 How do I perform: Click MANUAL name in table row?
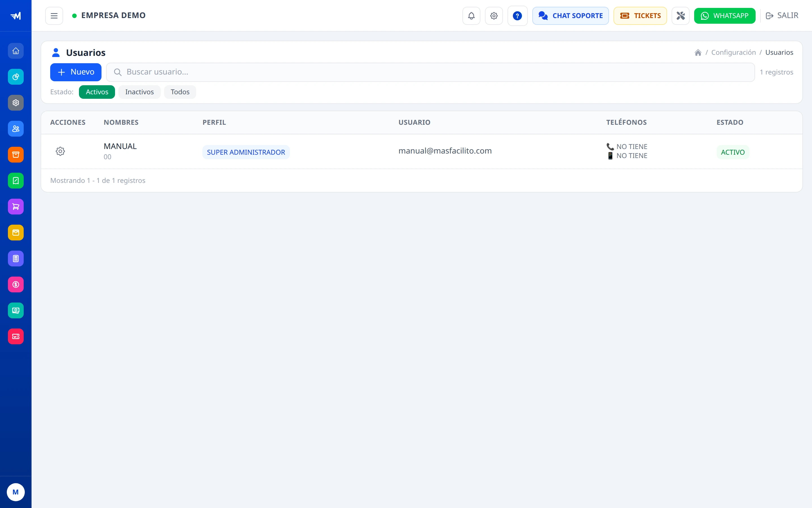(x=120, y=146)
